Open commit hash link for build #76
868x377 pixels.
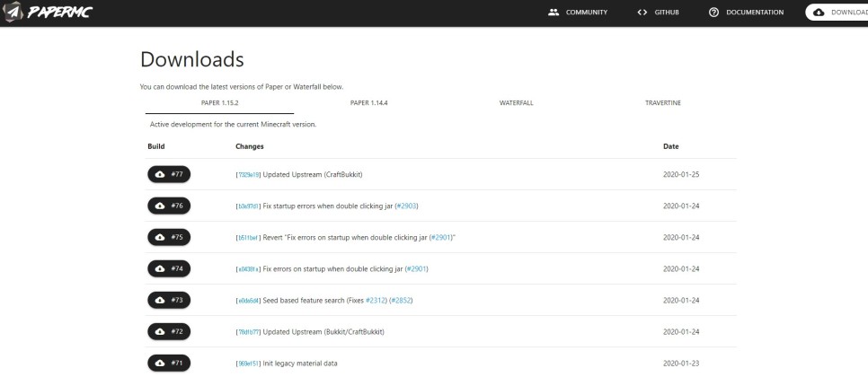[x=248, y=206]
